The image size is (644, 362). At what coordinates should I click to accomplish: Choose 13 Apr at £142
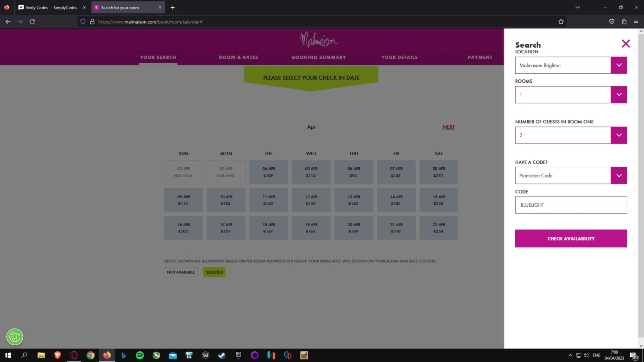coord(354,200)
